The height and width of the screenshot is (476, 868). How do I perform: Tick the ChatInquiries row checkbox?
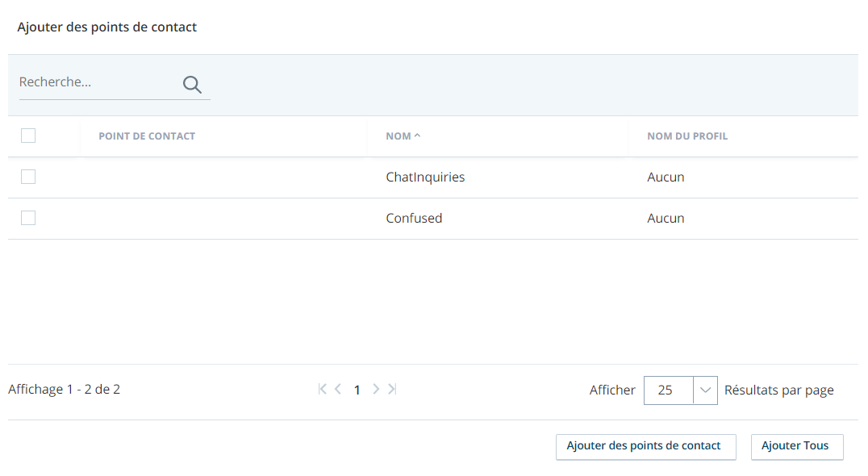[x=28, y=177]
